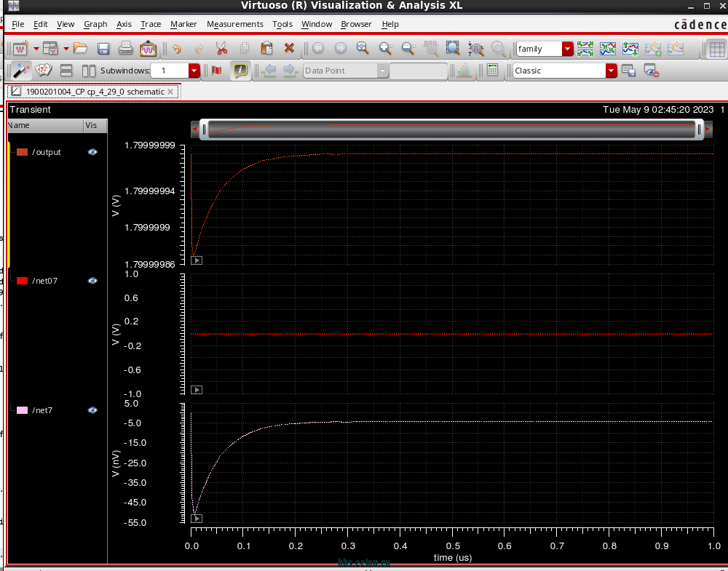Open the Subwindows count dropdown
Screen dimensions: 728x571
tap(194, 71)
